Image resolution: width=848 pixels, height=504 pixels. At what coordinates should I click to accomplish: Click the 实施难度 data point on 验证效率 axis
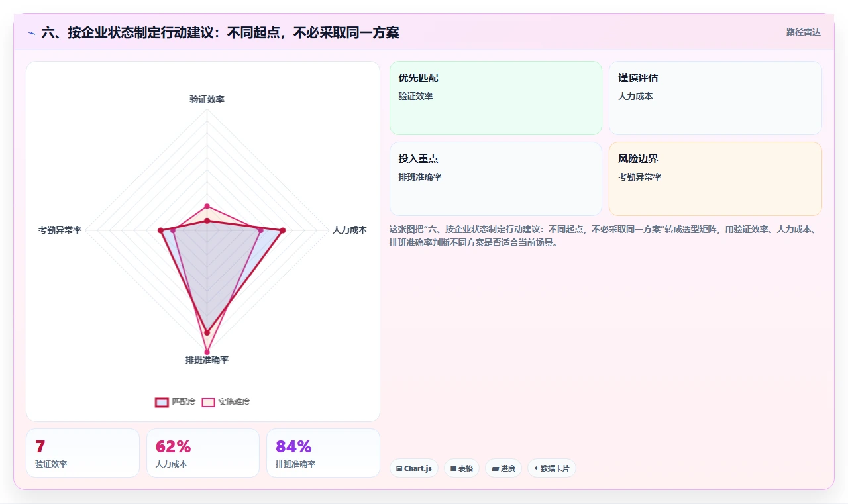point(207,206)
